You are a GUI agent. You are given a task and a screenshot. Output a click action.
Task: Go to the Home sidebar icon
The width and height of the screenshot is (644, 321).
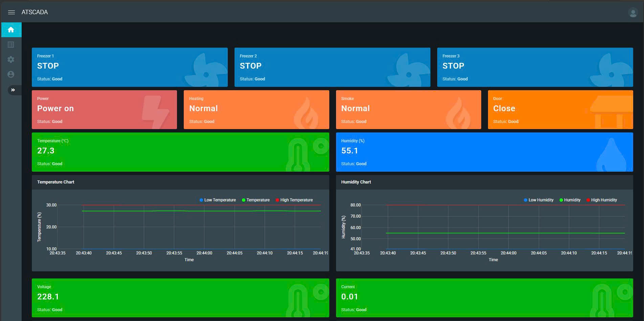(11, 30)
